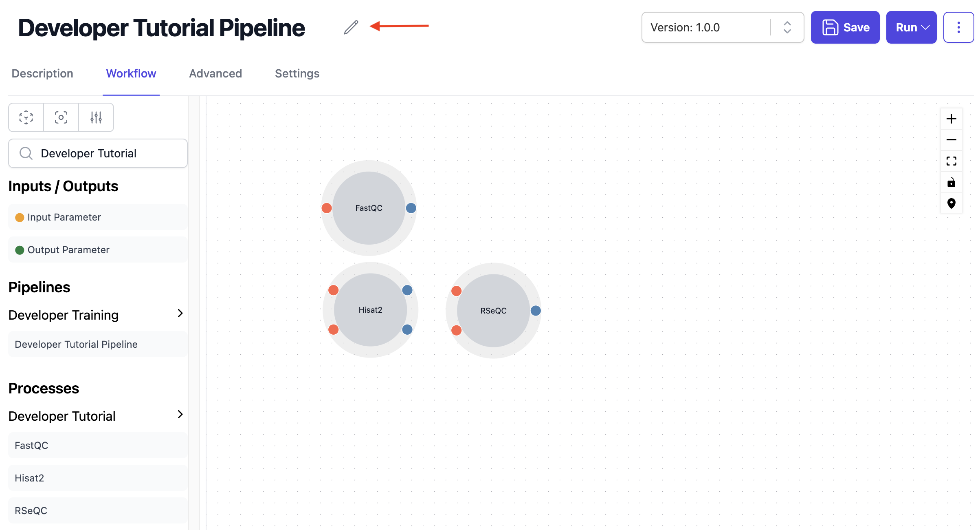The image size is (980, 530).
Task: Zoom out using the minus icon
Action: click(x=952, y=140)
